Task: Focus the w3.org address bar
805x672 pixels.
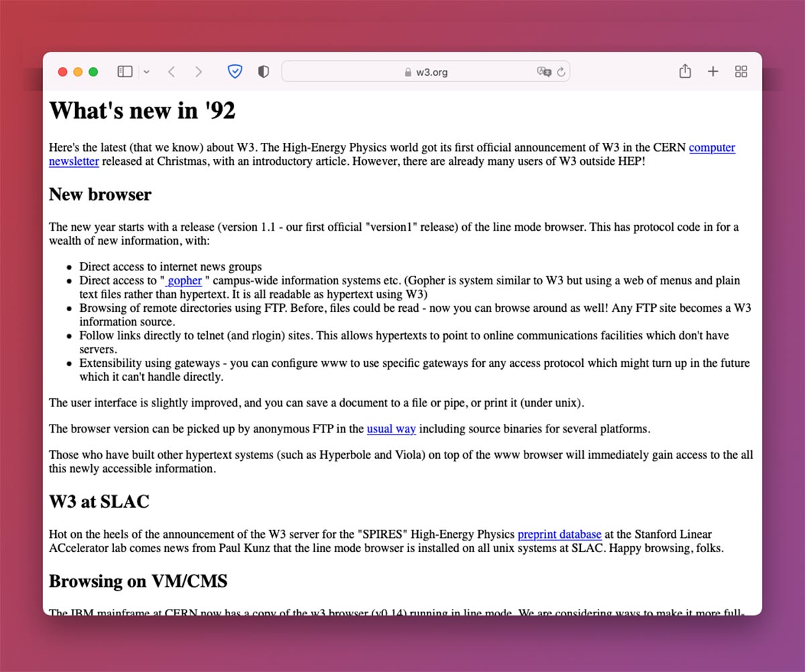Action: point(426,72)
